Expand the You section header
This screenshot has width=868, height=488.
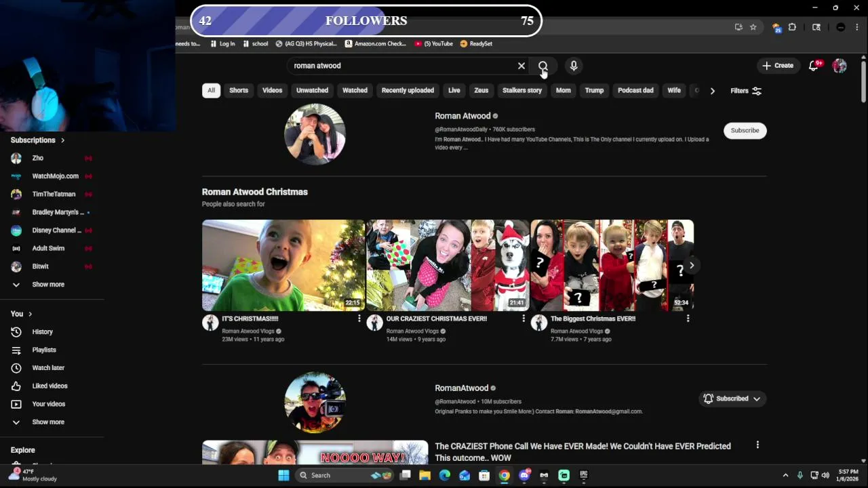22,314
